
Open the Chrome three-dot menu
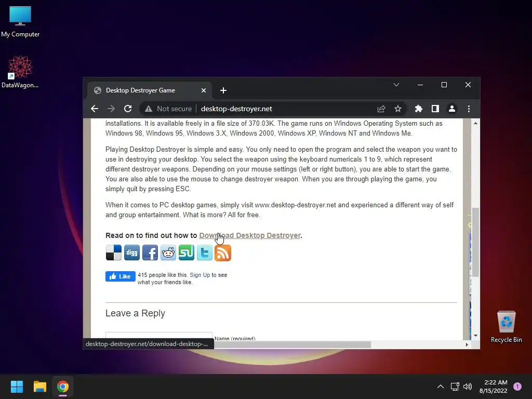coord(469,109)
